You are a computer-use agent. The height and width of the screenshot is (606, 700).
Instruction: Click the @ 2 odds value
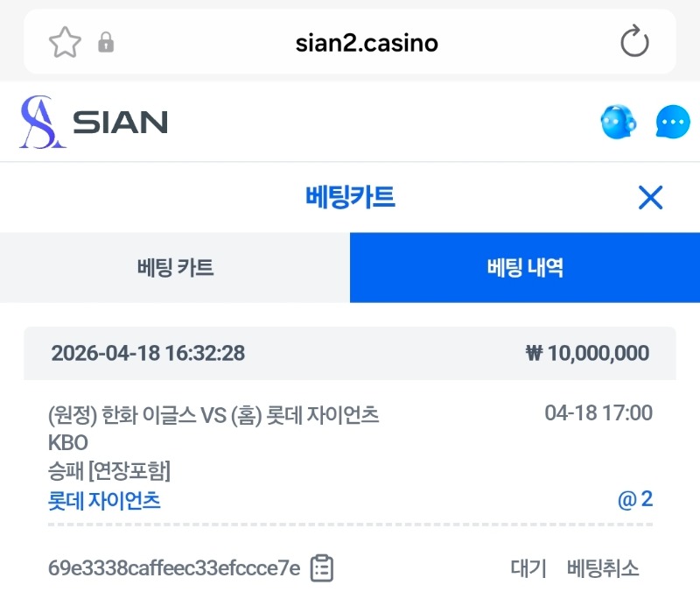pos(636,500)
